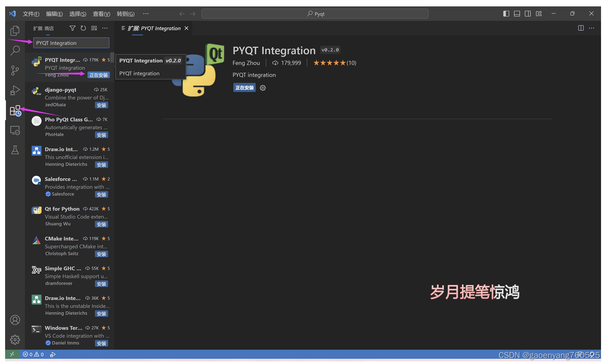607x364 pixels.
Task: Click publisher Feng Zhou on detail page
Action: (246, 63)
